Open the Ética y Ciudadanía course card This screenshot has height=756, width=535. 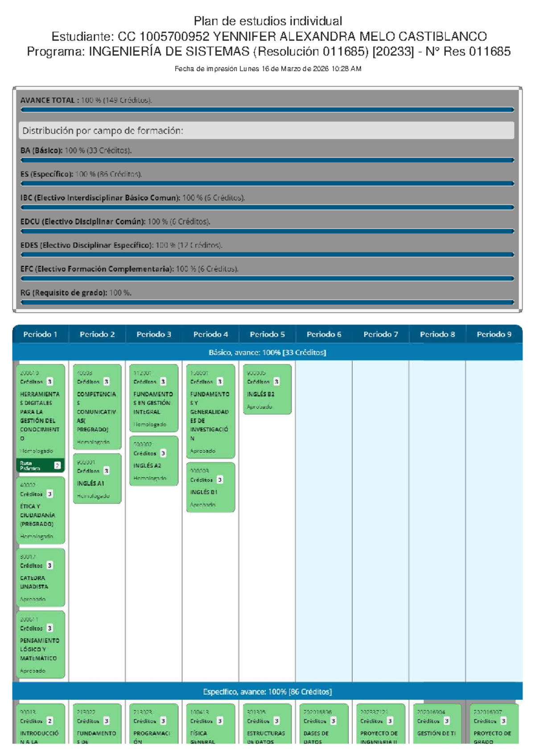pos(40,510)
